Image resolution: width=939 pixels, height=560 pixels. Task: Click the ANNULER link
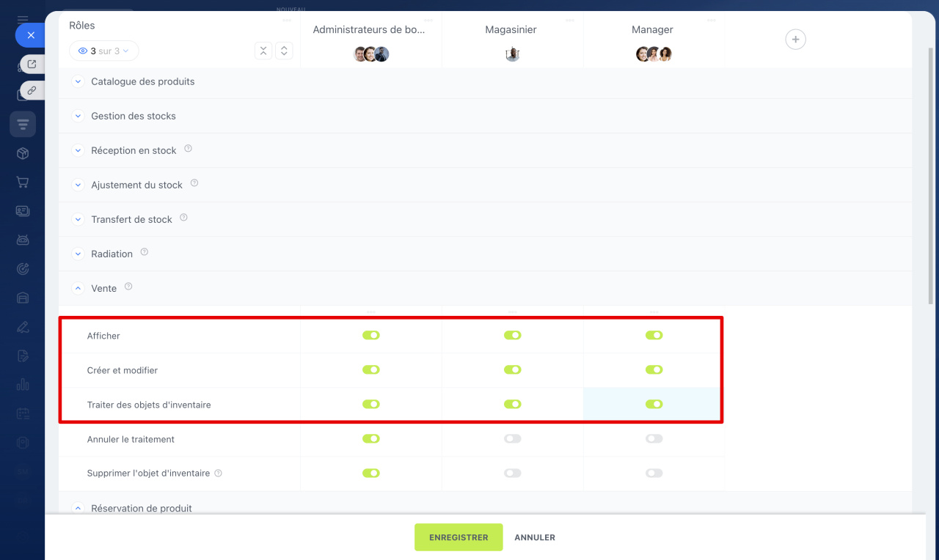(x=535, y=537)
